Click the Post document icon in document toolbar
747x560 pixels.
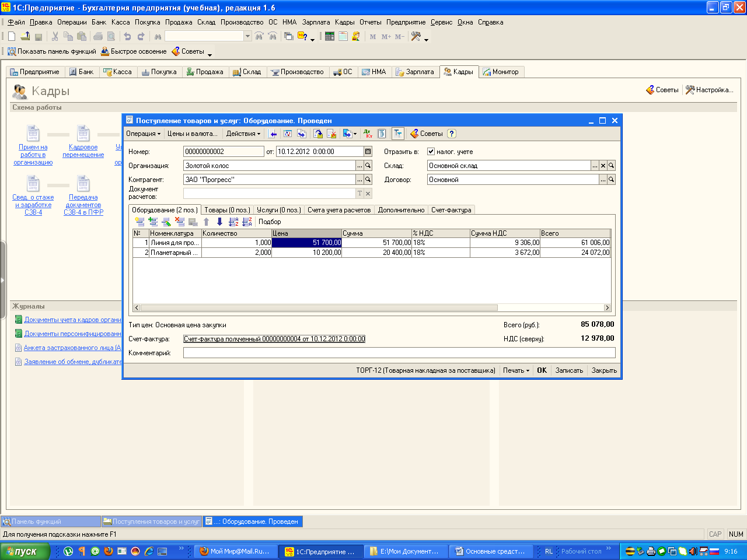(318, 134)
